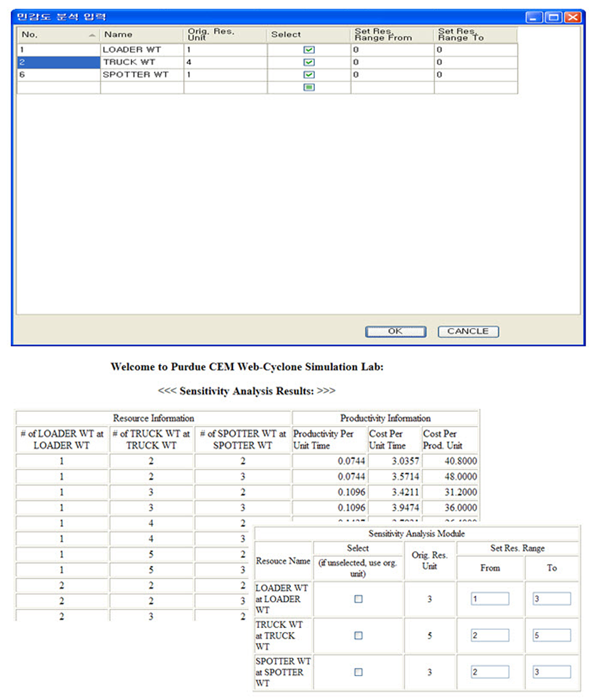Toggle the SPOTTER WT row checkbox
The width and height of the screenshot is (595, 700).
coord(309,75)
